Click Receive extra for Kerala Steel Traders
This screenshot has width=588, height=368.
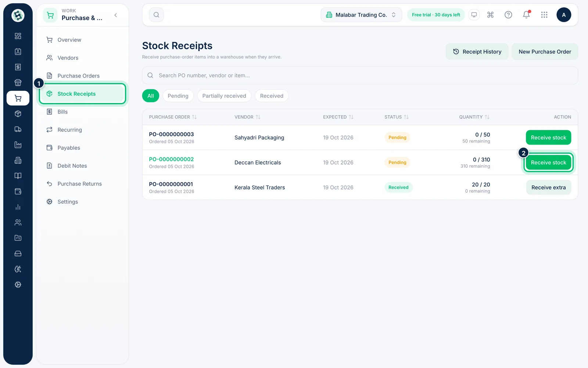click(x=548, y=187)
